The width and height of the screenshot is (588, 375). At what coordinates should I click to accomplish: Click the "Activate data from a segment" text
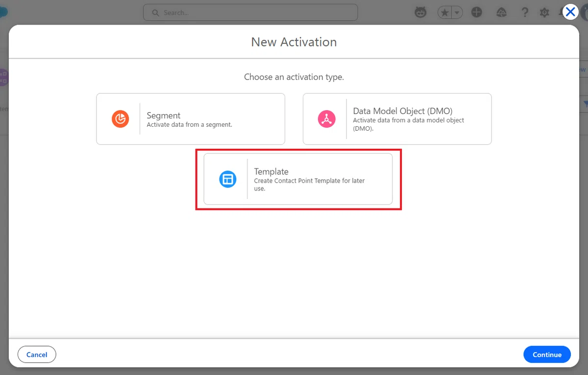pos(190,124)
